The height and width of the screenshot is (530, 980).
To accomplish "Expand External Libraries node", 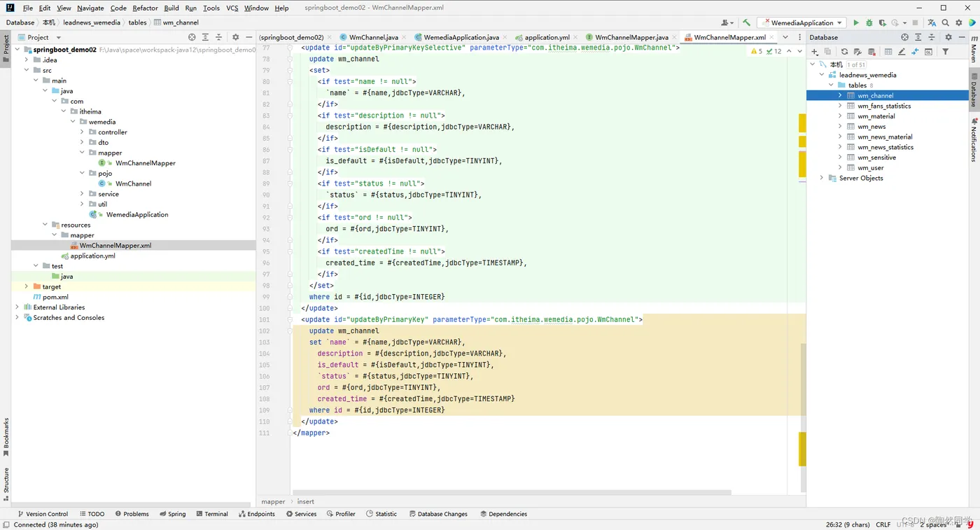I will pyautogui.click(x=17, y=307).
